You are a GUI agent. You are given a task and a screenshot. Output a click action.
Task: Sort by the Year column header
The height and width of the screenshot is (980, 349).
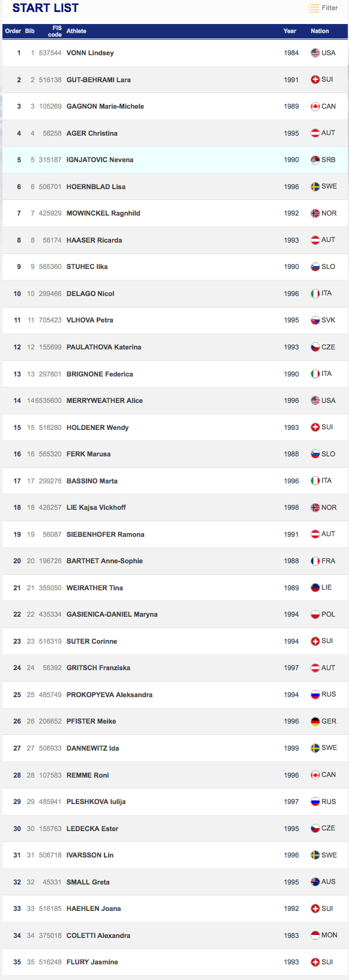[x=290, y=31]
